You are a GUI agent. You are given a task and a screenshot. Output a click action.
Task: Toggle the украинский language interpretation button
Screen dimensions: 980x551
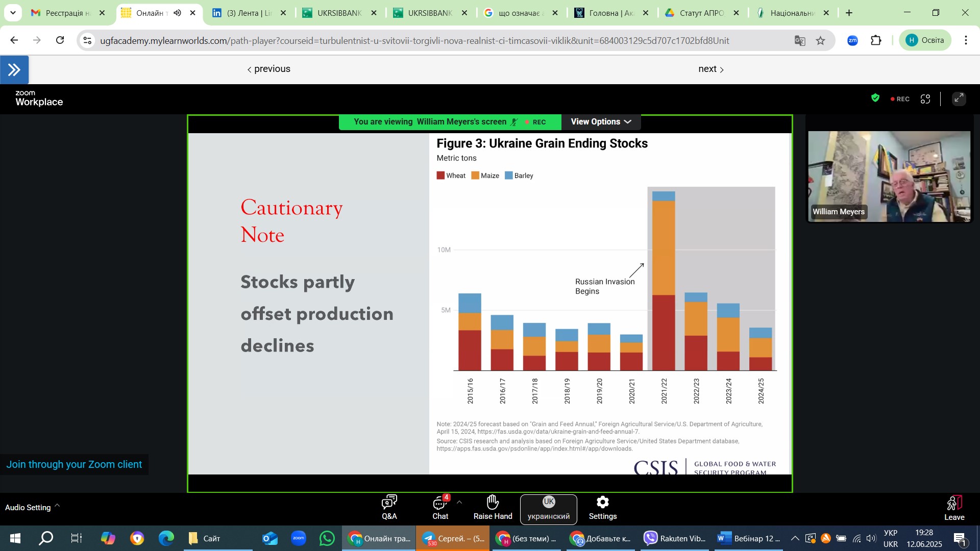pyautogui.click(x=549, y=509)
